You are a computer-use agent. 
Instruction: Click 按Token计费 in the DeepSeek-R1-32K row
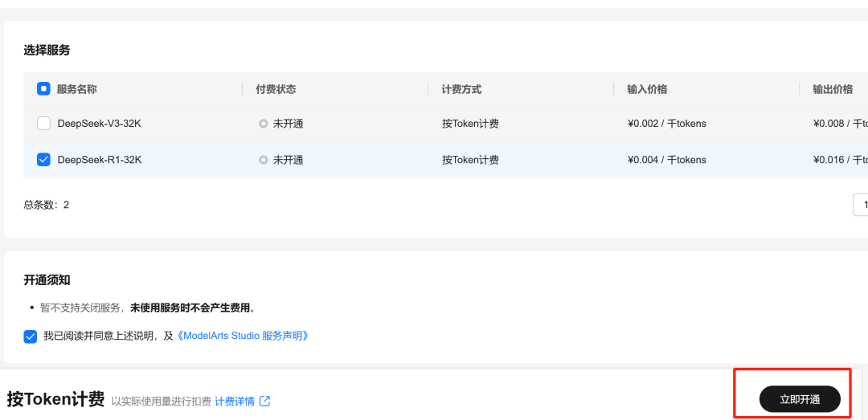pyautogui.click(x=470, y=160)
